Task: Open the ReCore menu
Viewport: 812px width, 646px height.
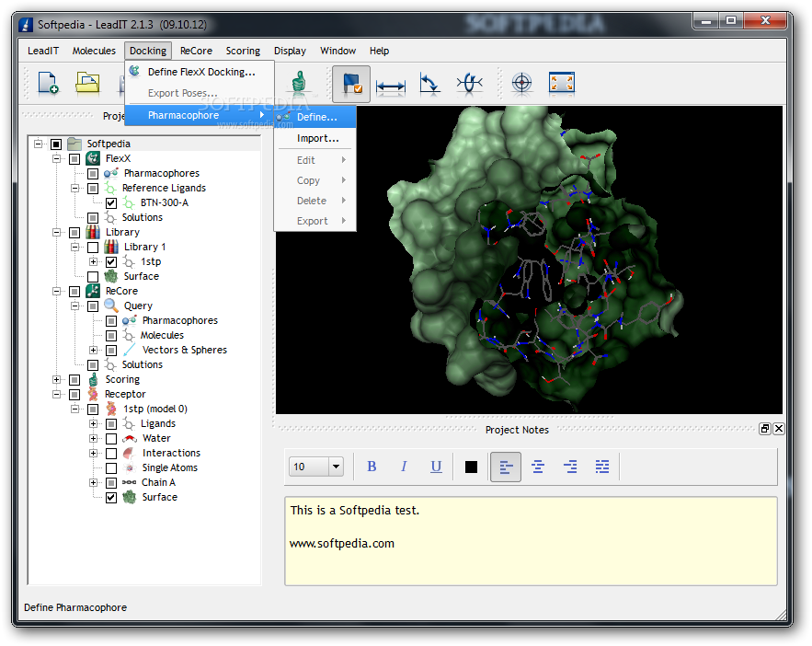Action: click(196, 51)
